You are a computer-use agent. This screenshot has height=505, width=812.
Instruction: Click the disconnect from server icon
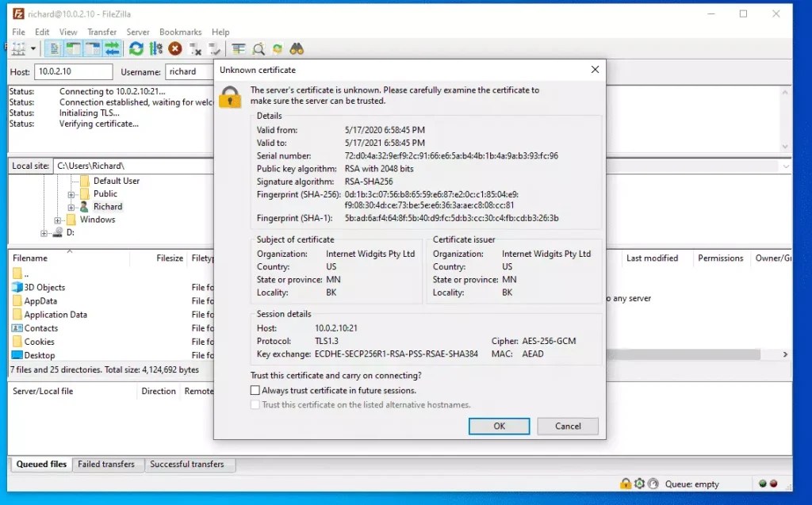pyautogui.click(x=195, y=49)
